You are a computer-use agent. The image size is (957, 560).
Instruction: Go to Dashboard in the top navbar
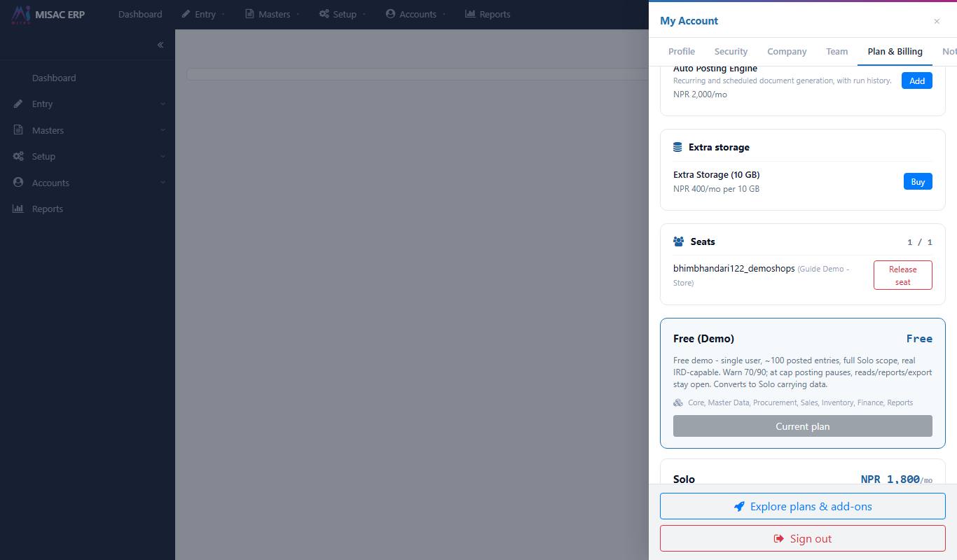140,14
